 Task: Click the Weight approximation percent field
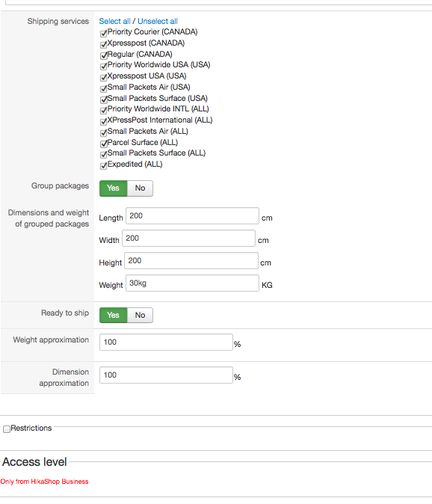[x=166, y=342]
